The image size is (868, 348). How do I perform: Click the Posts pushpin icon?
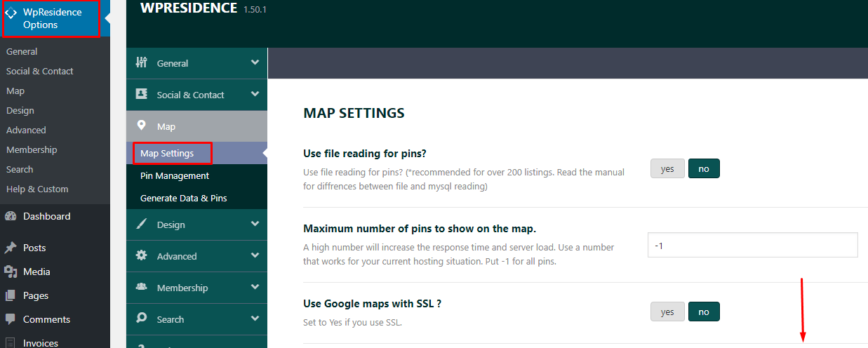point(11,248)
